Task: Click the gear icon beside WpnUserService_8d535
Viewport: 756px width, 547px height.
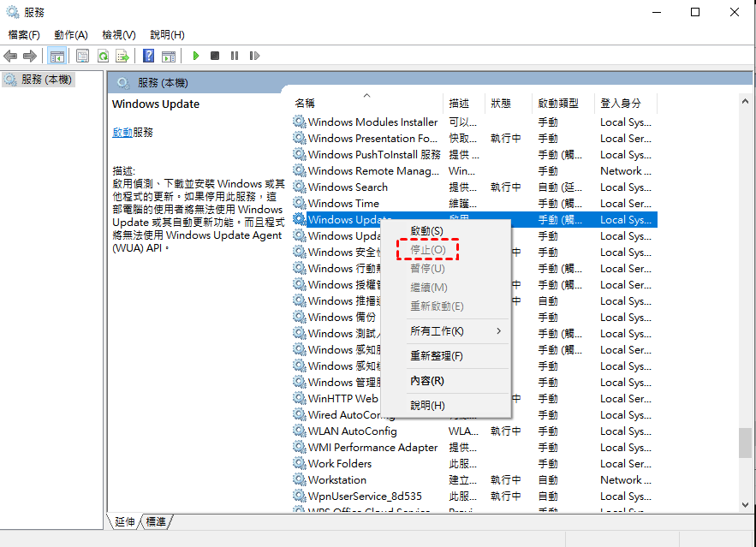Action: pyautogui.click(x=300, y=496)
